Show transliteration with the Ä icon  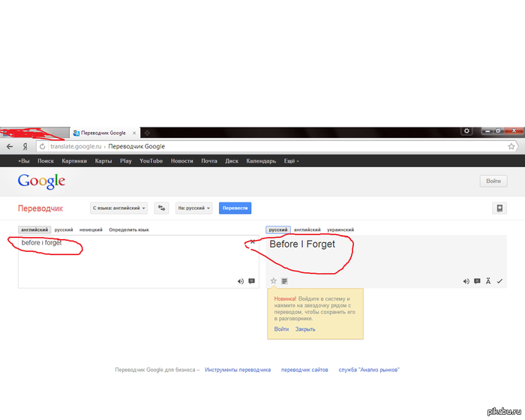click(x=488, y=281)
